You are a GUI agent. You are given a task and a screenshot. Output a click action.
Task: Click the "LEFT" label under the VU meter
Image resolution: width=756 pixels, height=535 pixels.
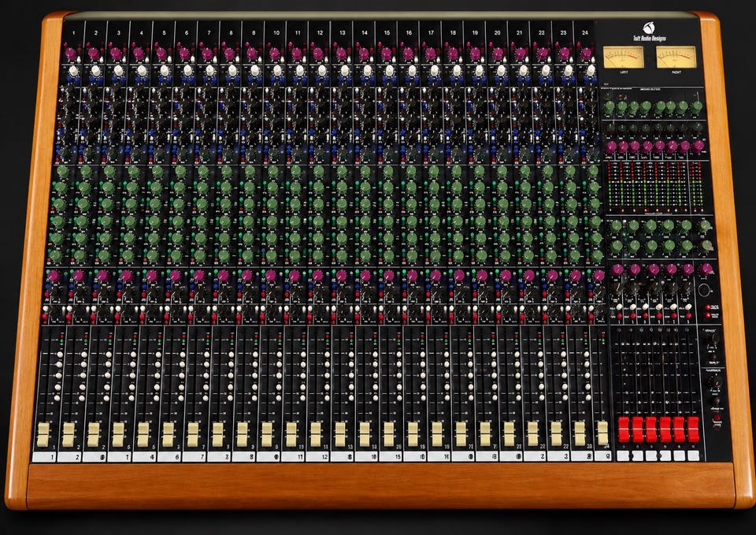624,72
